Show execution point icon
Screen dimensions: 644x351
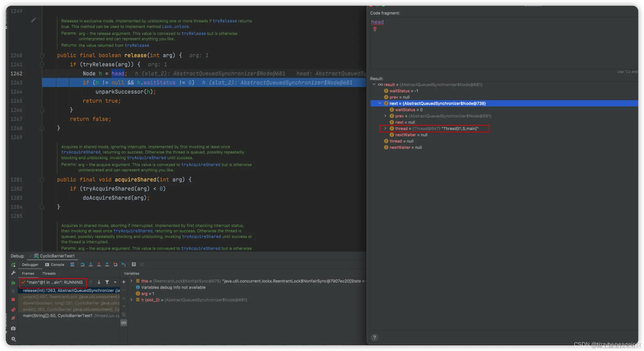[x=72, y=265]
